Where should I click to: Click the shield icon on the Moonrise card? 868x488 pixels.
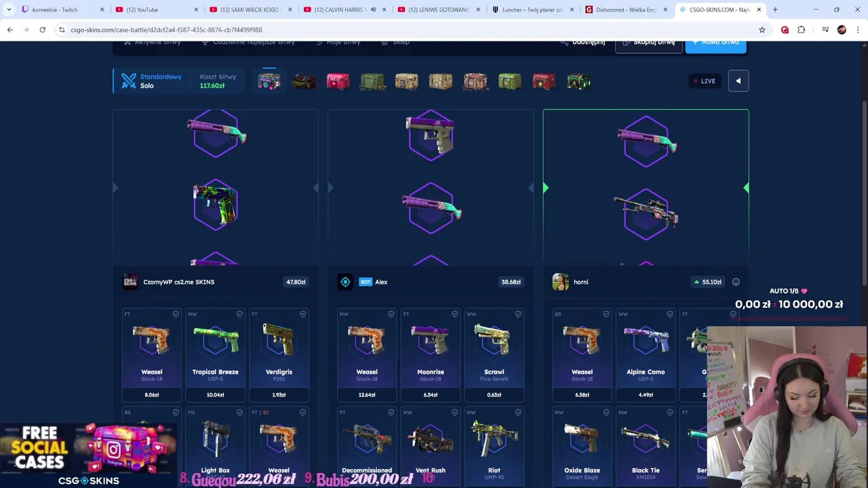point(454,314)
